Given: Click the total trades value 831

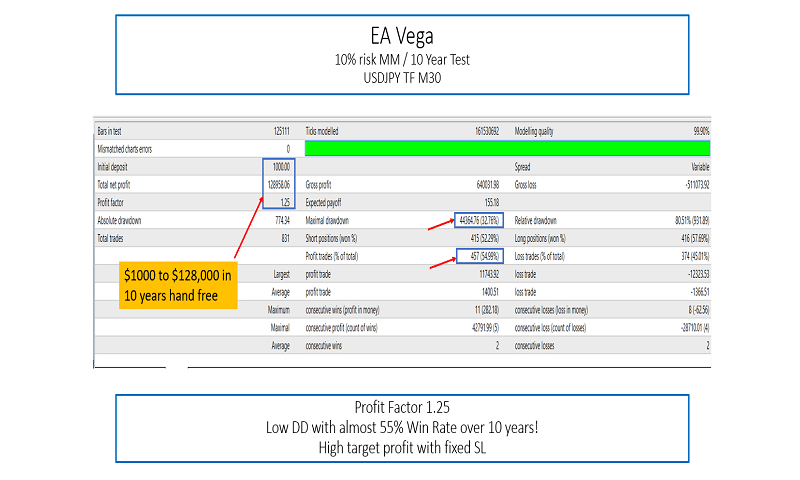Looking at the screenshot, I should pos(285,238).
